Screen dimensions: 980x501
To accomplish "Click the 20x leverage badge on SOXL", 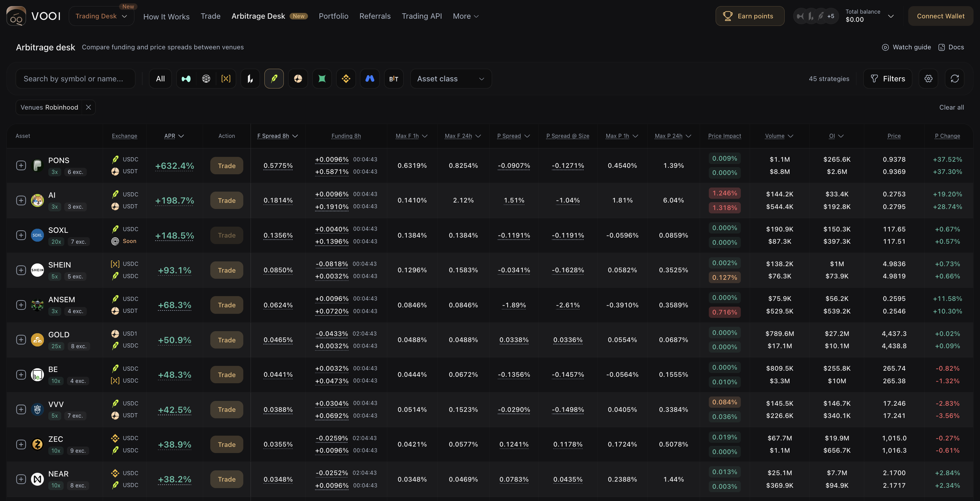I will click(56, 242).
